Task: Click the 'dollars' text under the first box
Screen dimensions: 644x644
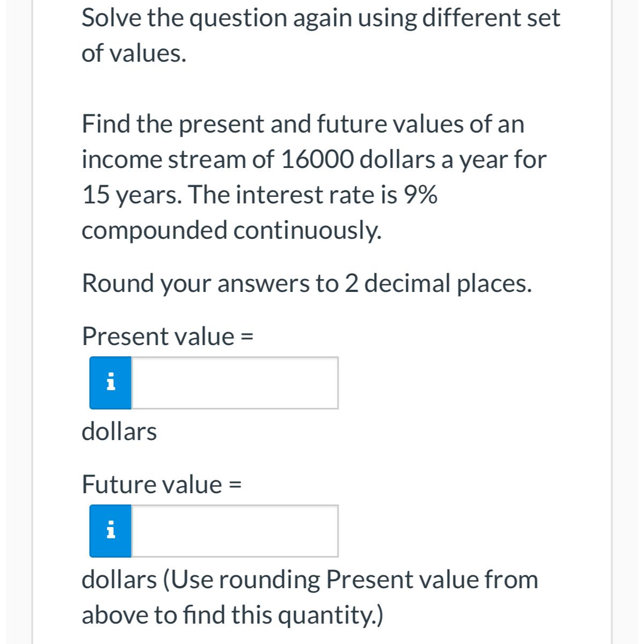Action: tap(119, 431)
